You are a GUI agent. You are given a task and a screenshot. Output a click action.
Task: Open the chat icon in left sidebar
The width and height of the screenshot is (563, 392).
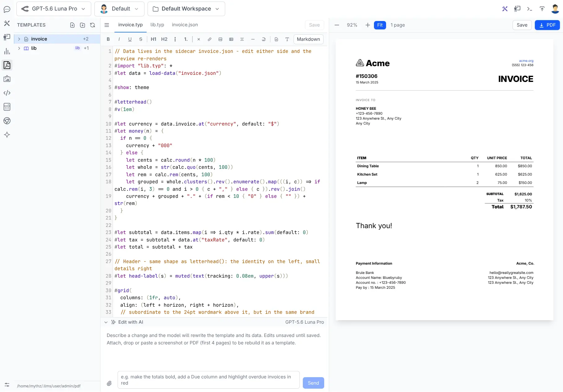7,9
